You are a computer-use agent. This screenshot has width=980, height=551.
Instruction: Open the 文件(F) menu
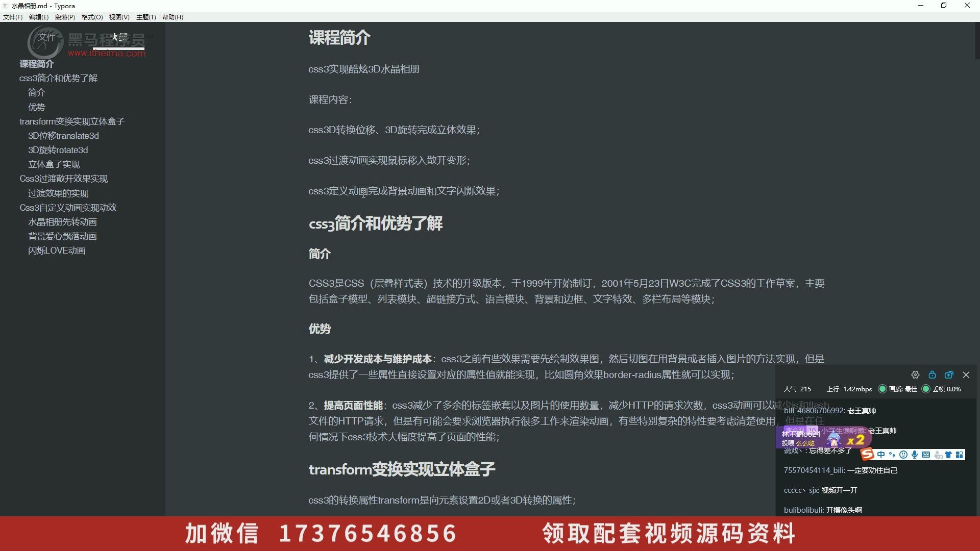click(12, 17)
